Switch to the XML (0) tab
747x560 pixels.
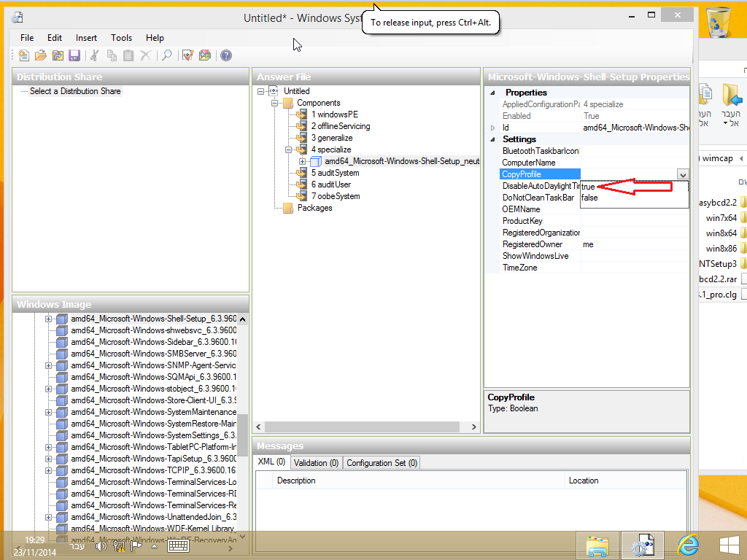[x=271, y=462]
